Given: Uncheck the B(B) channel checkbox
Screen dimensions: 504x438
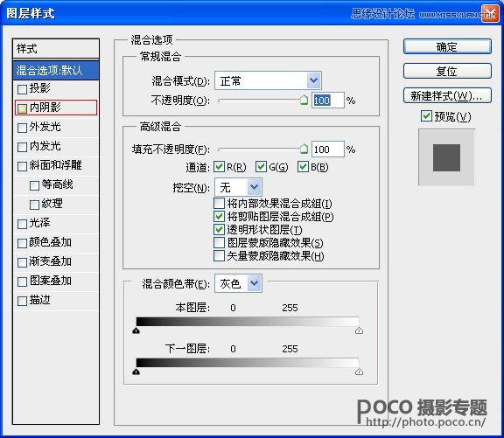Looking at the screenshot, I should pos(303,167).
